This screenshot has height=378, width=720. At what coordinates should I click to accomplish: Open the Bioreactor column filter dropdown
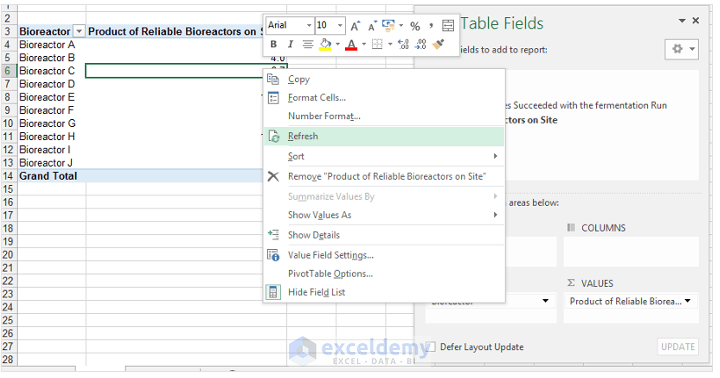[x=79, y=31]
